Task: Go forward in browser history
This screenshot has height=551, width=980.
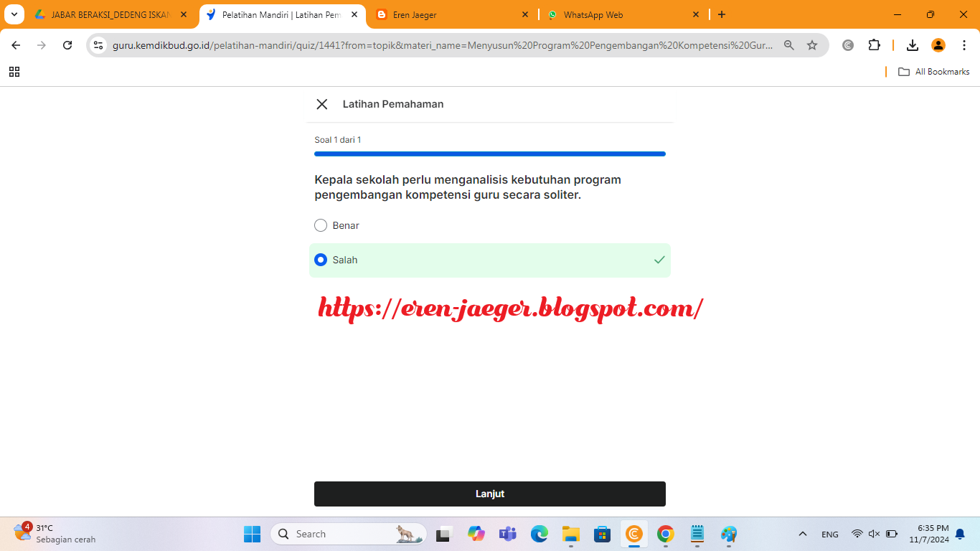Action: click(42, 45)
